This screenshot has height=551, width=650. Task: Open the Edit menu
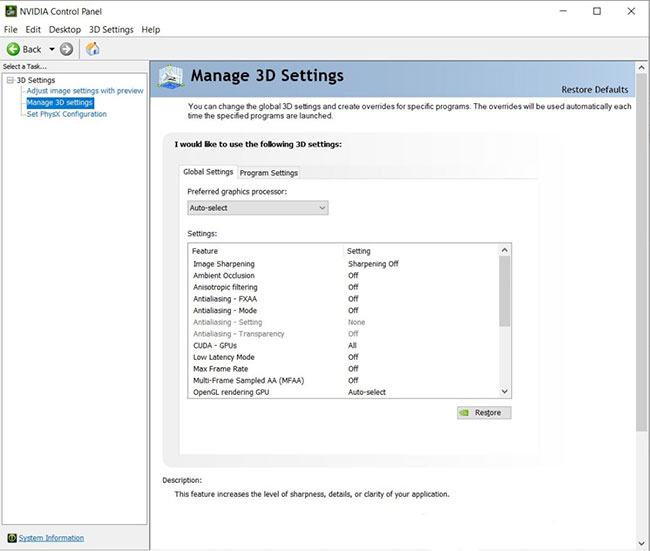pos(33,29)
